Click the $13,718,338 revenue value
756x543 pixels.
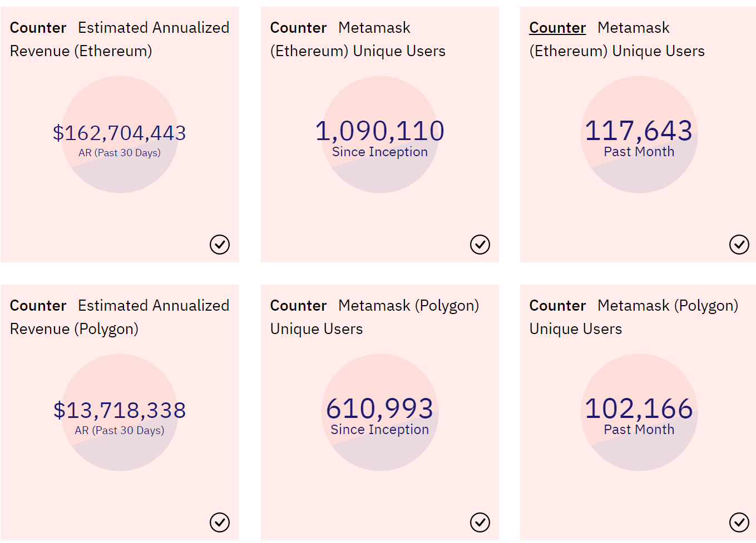click(120, 411)
